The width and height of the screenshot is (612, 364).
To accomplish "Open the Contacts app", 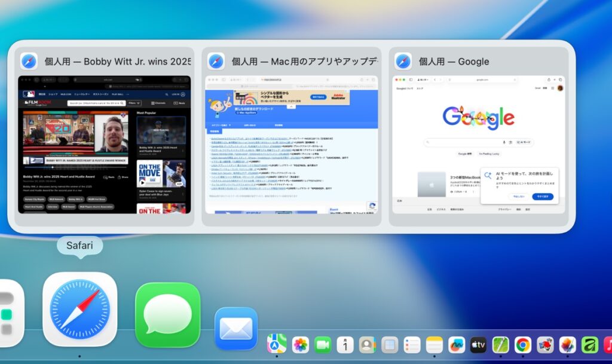I will tap(367, 344).
